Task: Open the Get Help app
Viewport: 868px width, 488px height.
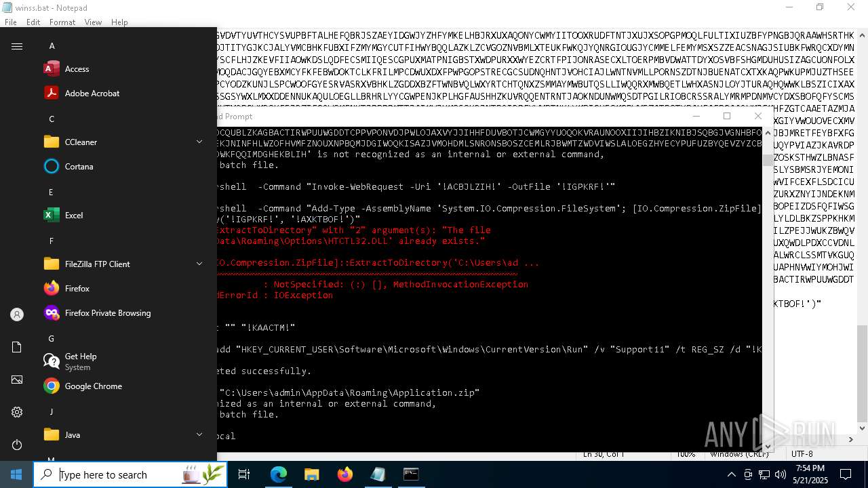Action: pyautogui.click(x=122, y=361)
